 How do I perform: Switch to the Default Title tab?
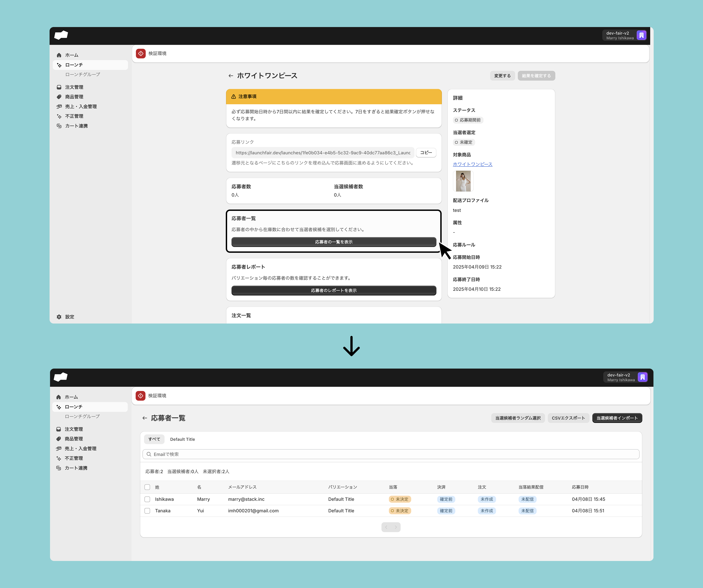coord(182,439)
